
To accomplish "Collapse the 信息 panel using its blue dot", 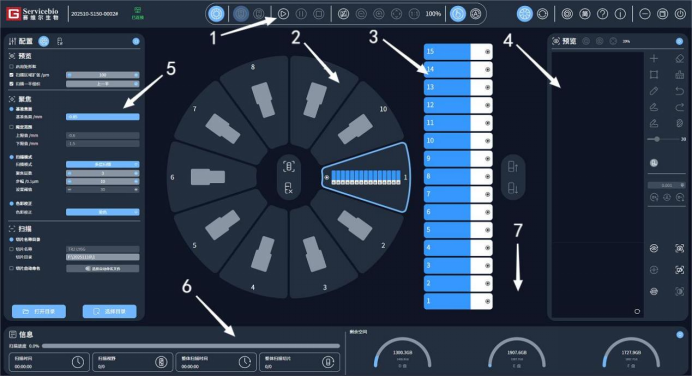I will [x=680, y=335].
